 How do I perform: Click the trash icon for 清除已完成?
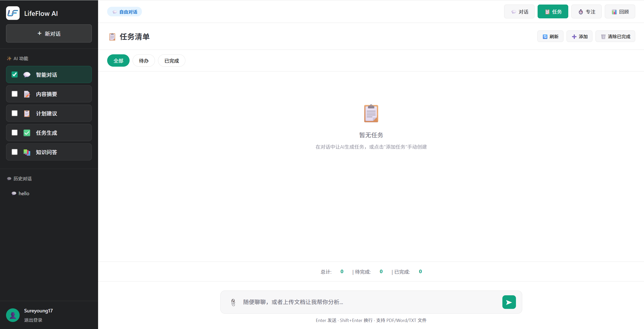(x=603, y=37)
